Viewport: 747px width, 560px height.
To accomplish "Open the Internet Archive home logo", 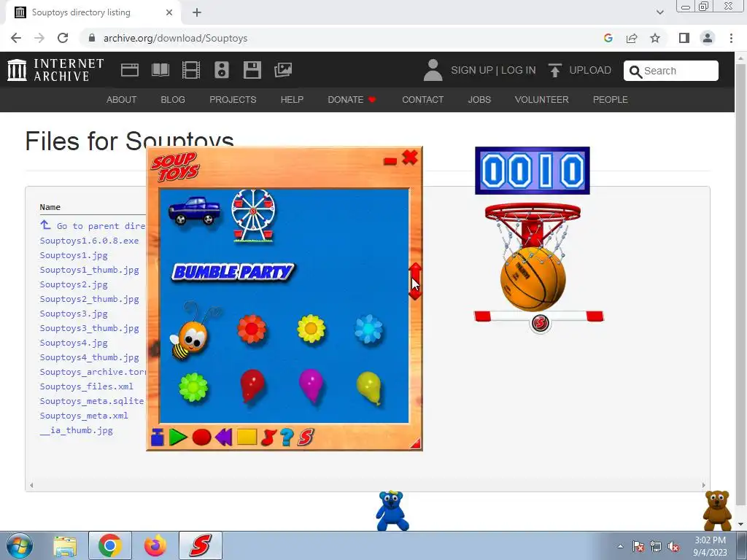I will click(55, 70).
